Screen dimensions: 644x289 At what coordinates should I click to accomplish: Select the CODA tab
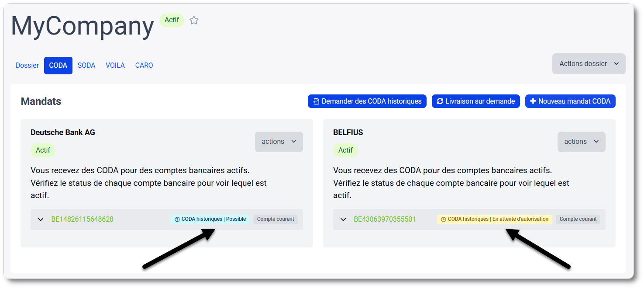58,66
